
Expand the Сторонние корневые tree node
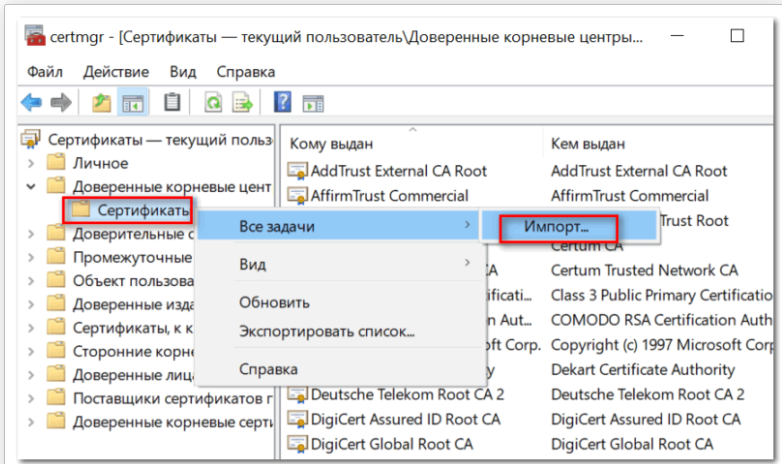tap(31, 351)
